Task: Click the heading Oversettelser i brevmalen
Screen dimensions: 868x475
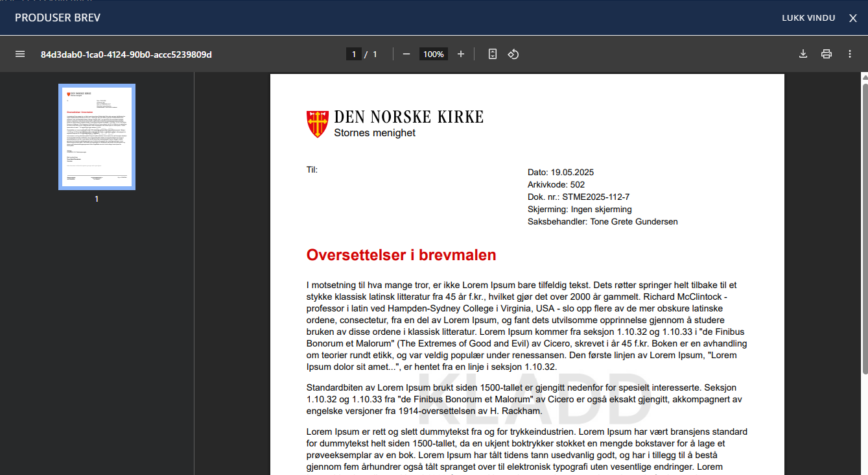Action: (401, 255)
